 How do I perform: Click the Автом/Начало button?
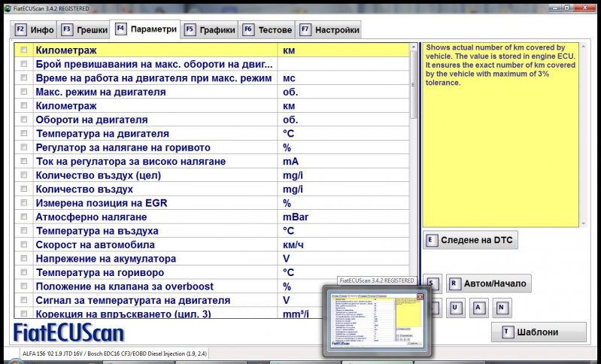488,284
